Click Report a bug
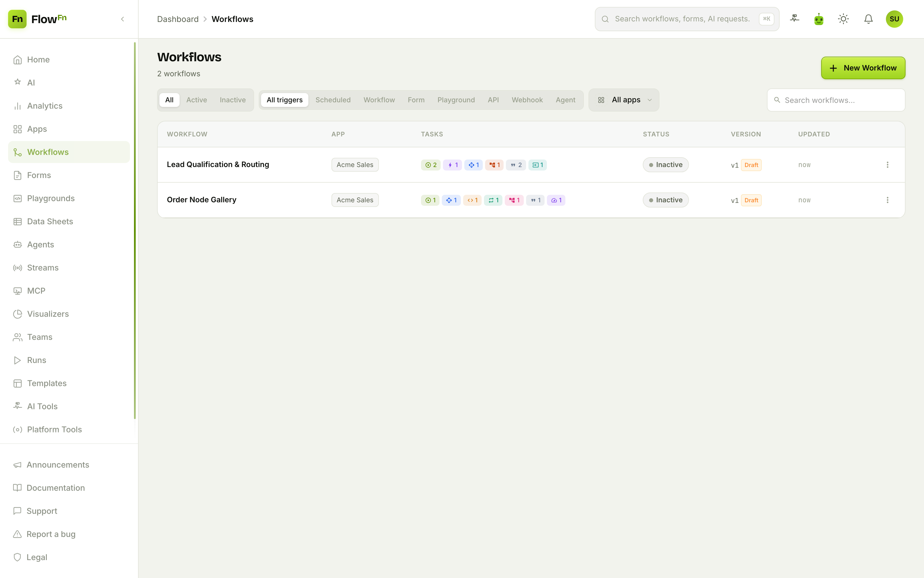This screenshot has width=924, height=578. click(x=69, y=534)
